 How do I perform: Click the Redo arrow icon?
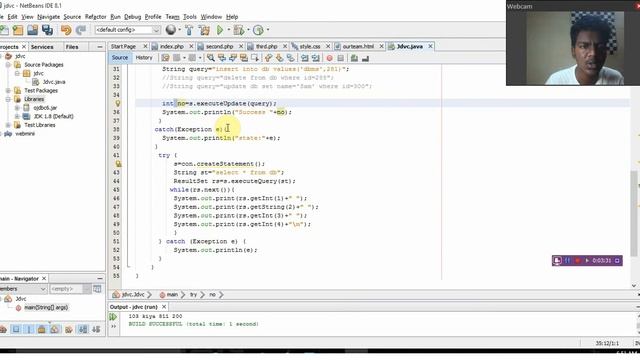81,30
